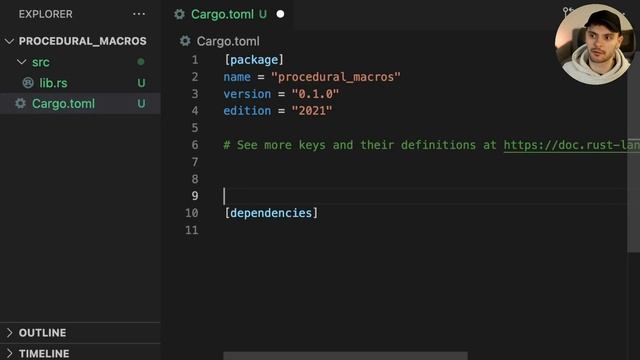Click the edition key on line 4
The height and width of the screenshot is (360, 640).
(x=247, y=111)
